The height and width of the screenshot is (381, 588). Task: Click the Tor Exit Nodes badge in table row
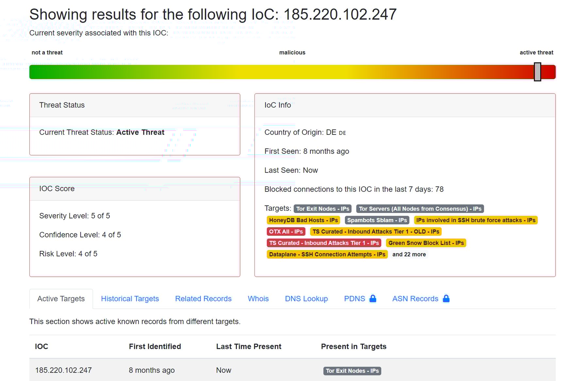[352, 371]
